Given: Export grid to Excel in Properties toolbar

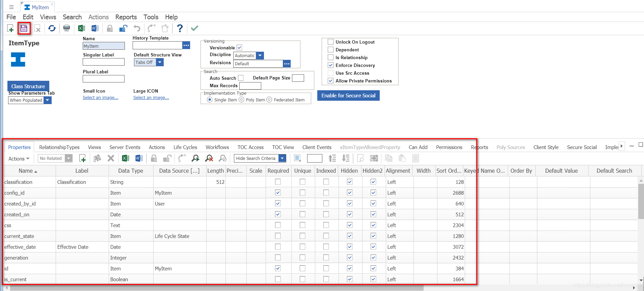Looking at the screenshot, I should tap(126, 158).
